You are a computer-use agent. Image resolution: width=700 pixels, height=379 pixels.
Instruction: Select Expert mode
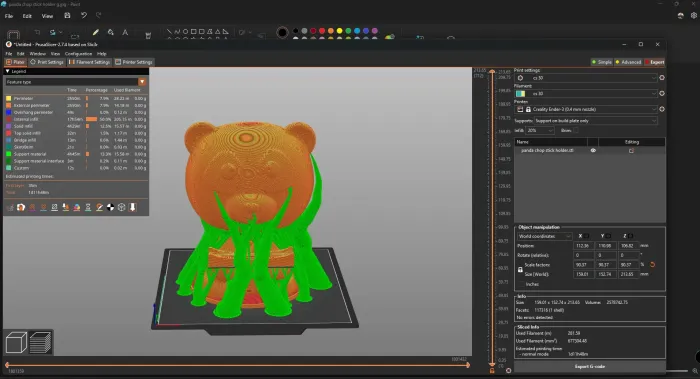654,62
